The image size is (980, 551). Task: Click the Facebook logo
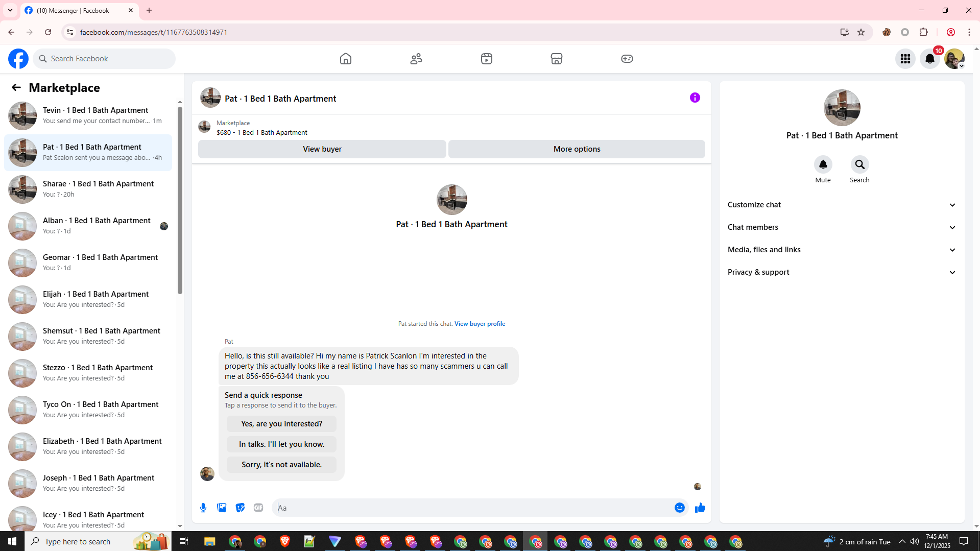tap(18, 59)
